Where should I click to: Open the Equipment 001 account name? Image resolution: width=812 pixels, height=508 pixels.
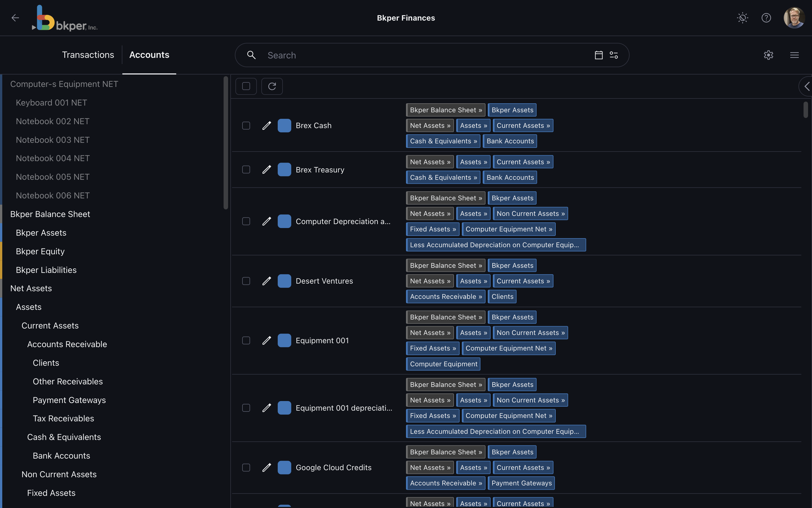pos(322,341)
